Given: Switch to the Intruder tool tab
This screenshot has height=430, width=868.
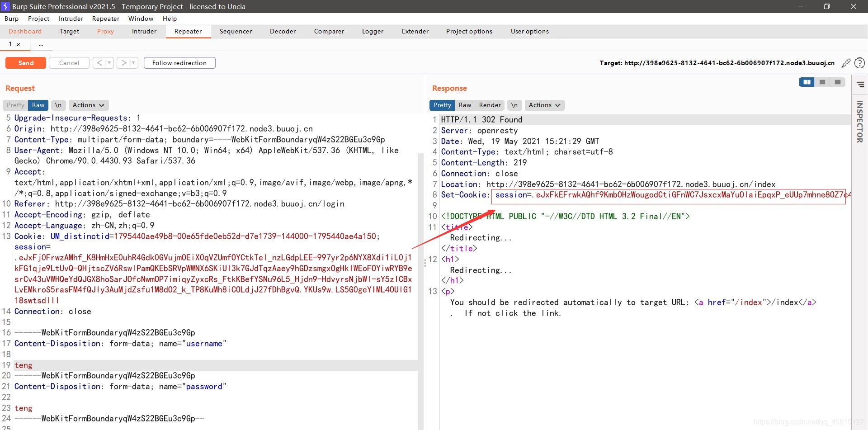Looking at the screenshot, I should coord(144,31).
